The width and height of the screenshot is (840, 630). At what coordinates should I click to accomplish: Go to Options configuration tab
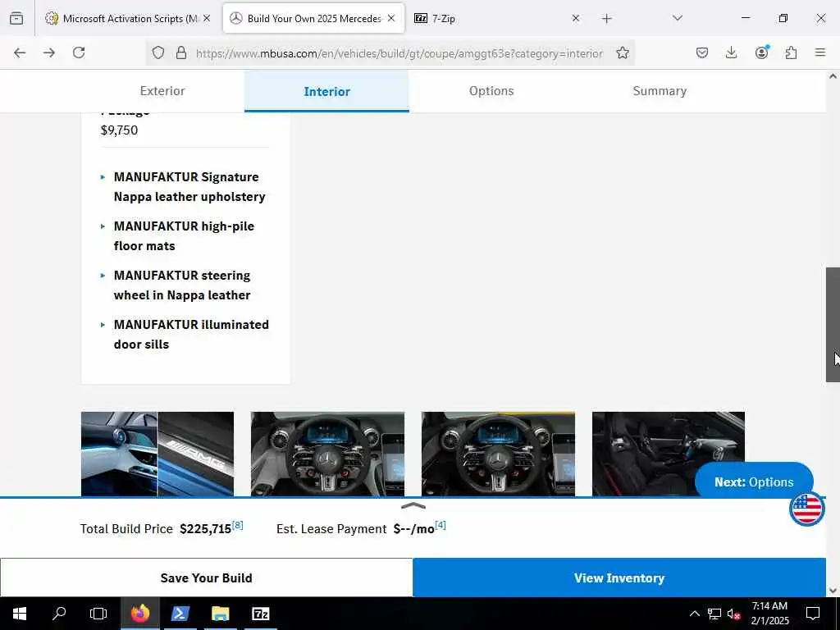tap(491, 91)
